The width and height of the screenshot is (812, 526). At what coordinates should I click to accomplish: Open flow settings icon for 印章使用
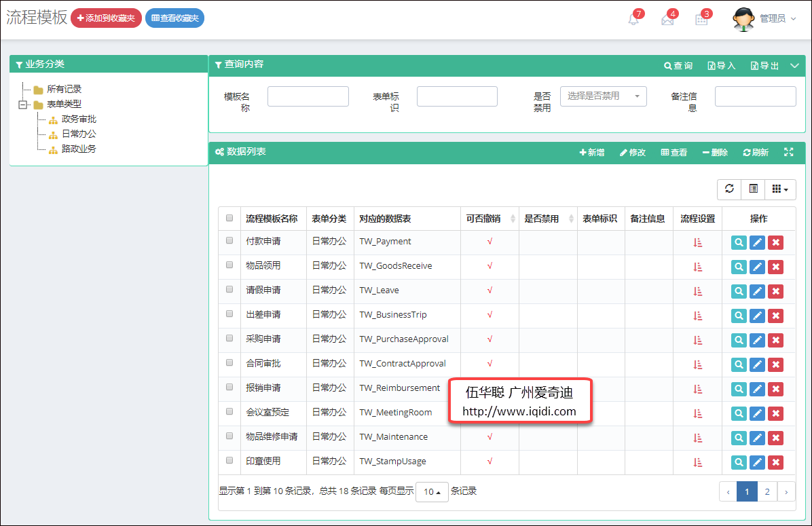697,462
